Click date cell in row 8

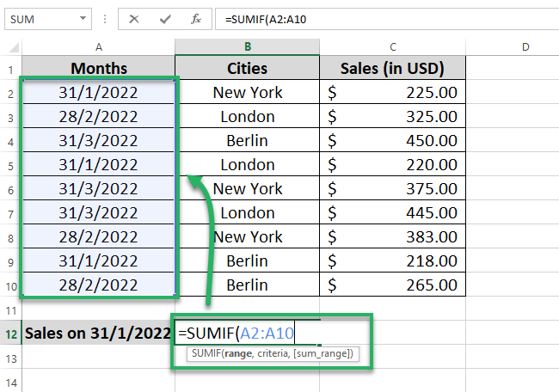pyautogui.click(x=99, y=236)
